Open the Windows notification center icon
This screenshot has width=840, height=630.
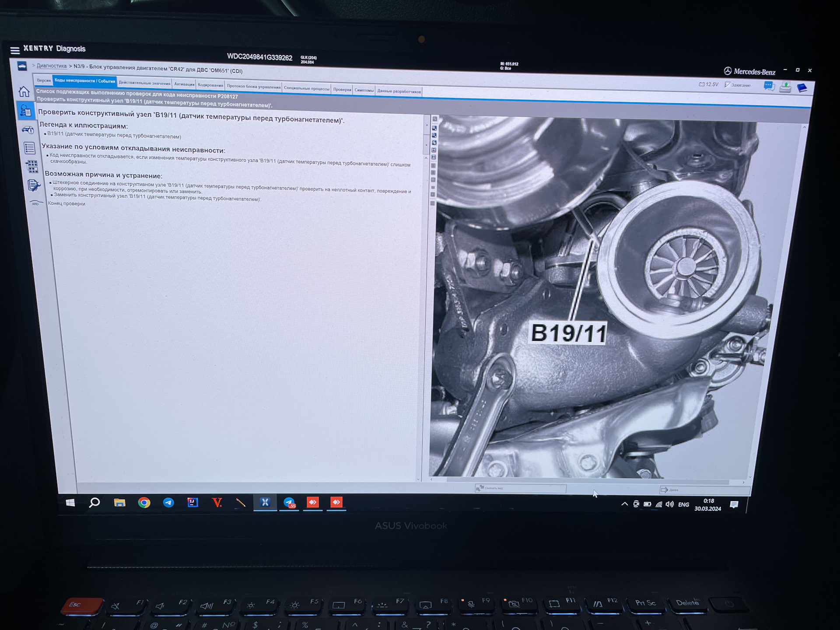tap(734, 505)
